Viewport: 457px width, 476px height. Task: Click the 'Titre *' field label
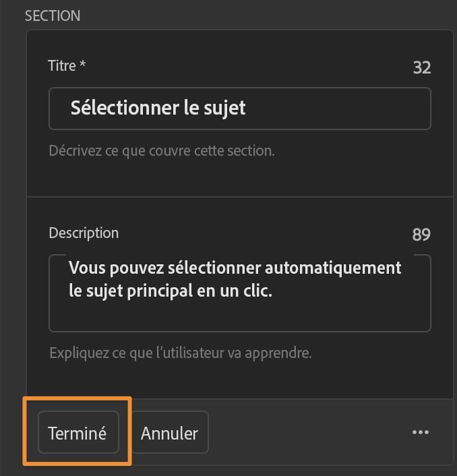pyautogui.click(x=67, y=66)
